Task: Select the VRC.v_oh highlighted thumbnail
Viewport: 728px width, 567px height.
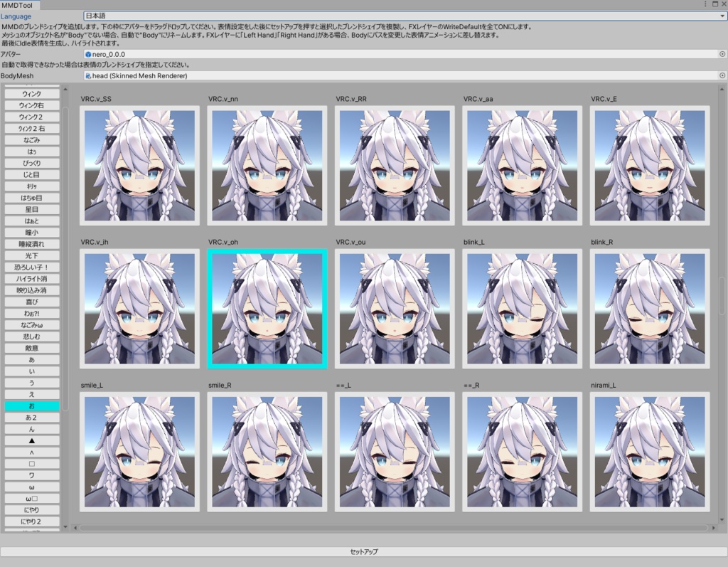Action: (x=267, y=309)
